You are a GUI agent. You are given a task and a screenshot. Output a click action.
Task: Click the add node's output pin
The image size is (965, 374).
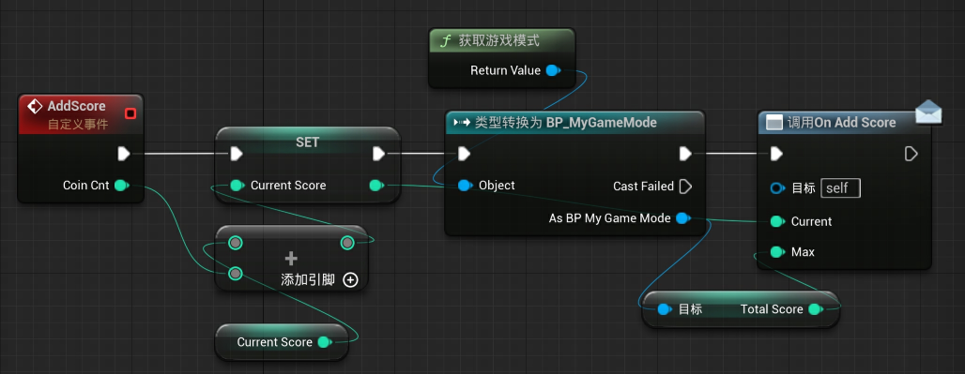347,243
